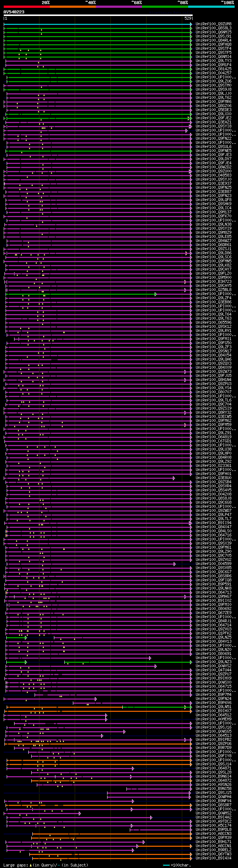This screenshot has width=238, height=868.
Task: Click the UniRef100_Q9LDV7 sequence name
Action: pos(213,159)
